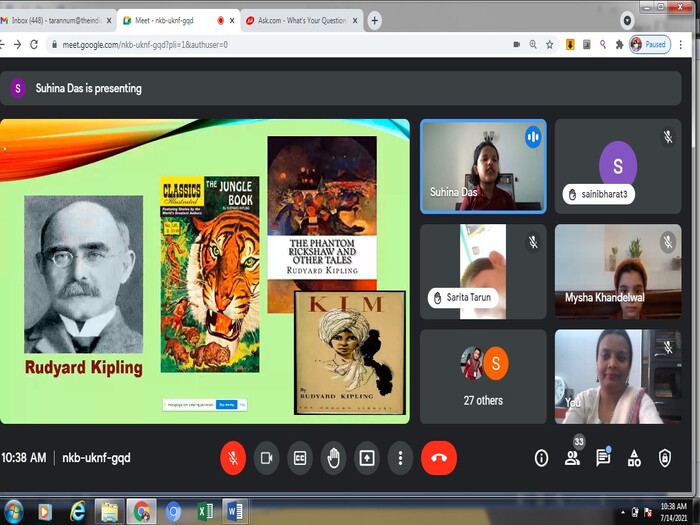Open the Chrome three-dot menu
The image size is (700, 525).
pyautogui.click(x=681, y=45)
